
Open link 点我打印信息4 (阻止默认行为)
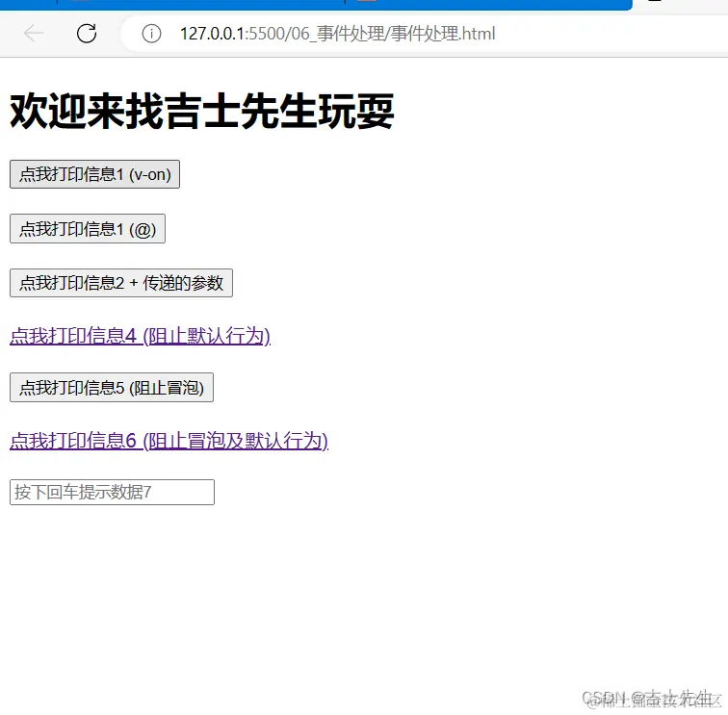[141, 336]
